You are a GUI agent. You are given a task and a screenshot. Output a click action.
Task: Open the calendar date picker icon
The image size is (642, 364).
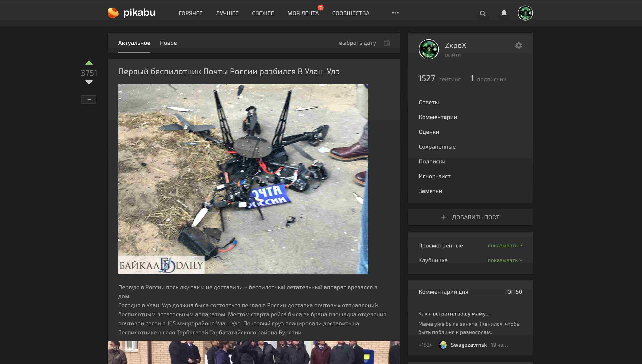tap(387, 43)
